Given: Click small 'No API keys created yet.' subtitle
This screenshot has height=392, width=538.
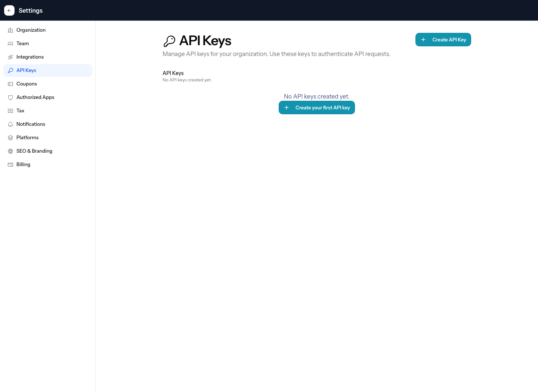Looking at the screenshot, I should [x=187, y=80].
